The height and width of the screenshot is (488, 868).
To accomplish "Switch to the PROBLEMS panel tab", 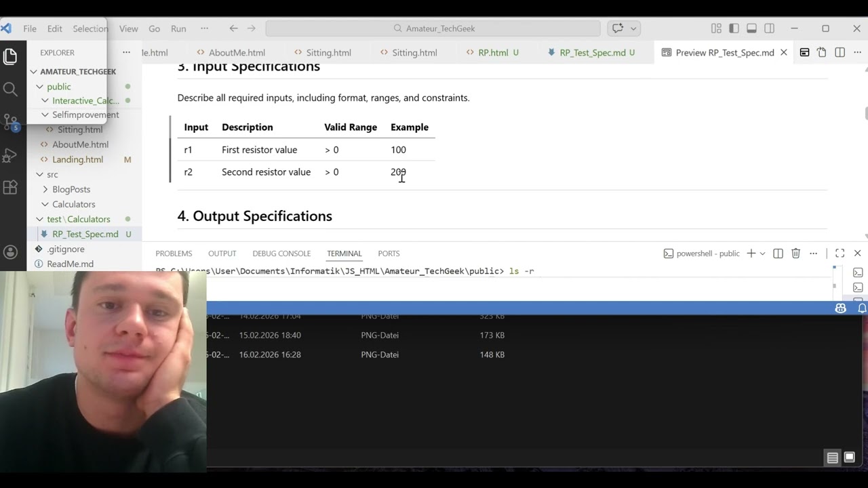I will (174, 253).
